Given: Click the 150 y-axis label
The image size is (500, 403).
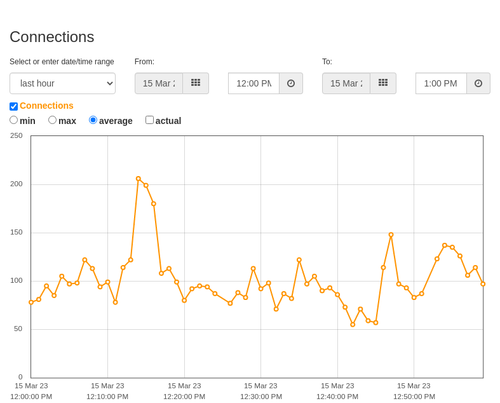Looking at the screenshot, I should pos(16,232).
